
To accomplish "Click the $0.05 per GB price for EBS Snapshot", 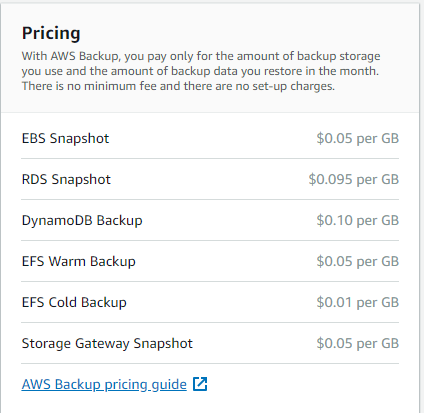I will point(358,138).
